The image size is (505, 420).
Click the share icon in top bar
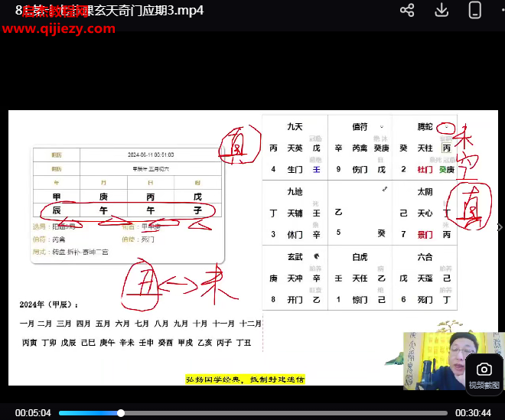pyautogui.click(x=407, y=10)
